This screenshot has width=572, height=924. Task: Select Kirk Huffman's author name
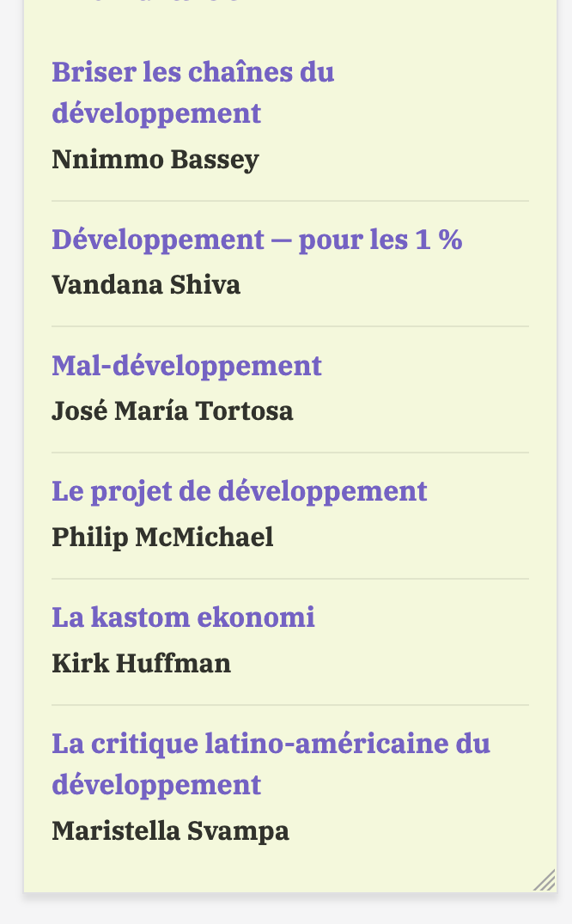(x=141, y=664)
